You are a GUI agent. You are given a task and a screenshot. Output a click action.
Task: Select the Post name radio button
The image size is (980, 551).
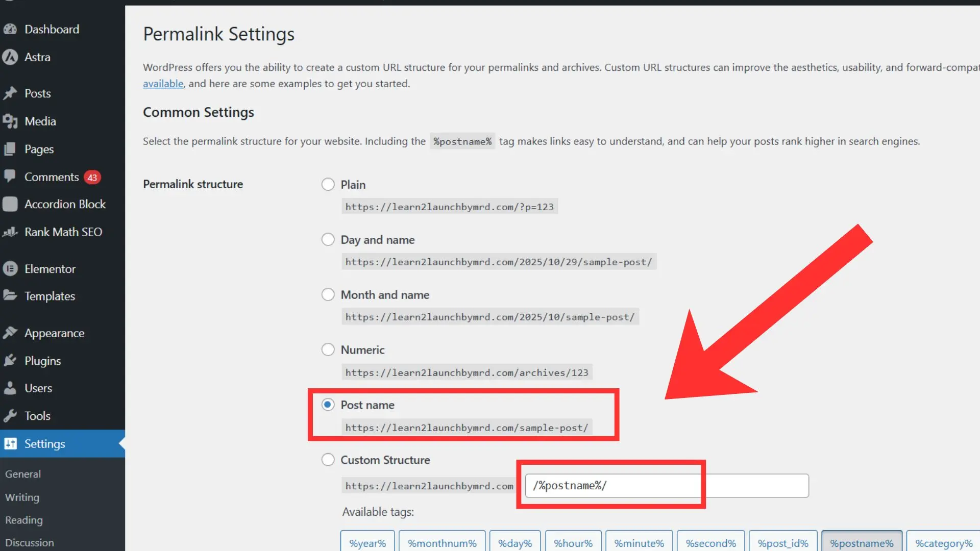tap(328, 405)
